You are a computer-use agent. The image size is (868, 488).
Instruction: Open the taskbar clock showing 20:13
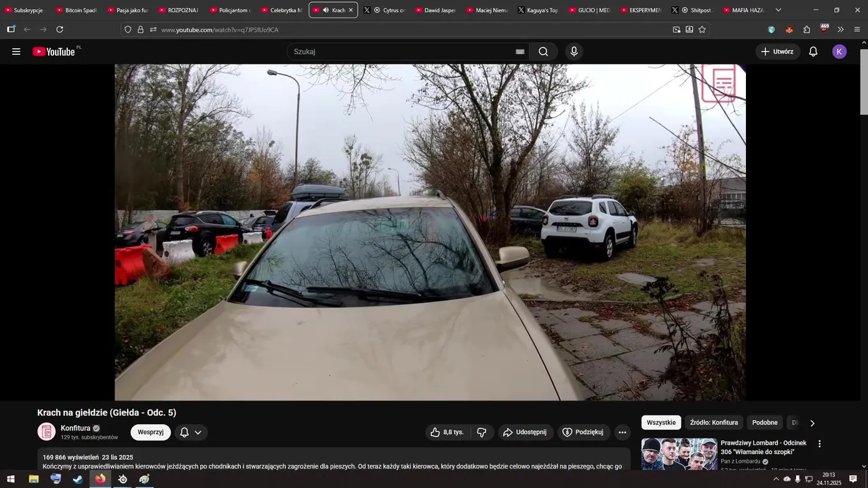(829, 479)
